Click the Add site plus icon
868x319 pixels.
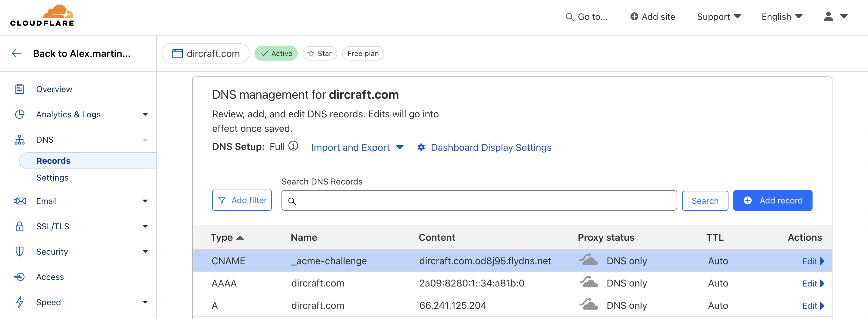pos(634,17)
